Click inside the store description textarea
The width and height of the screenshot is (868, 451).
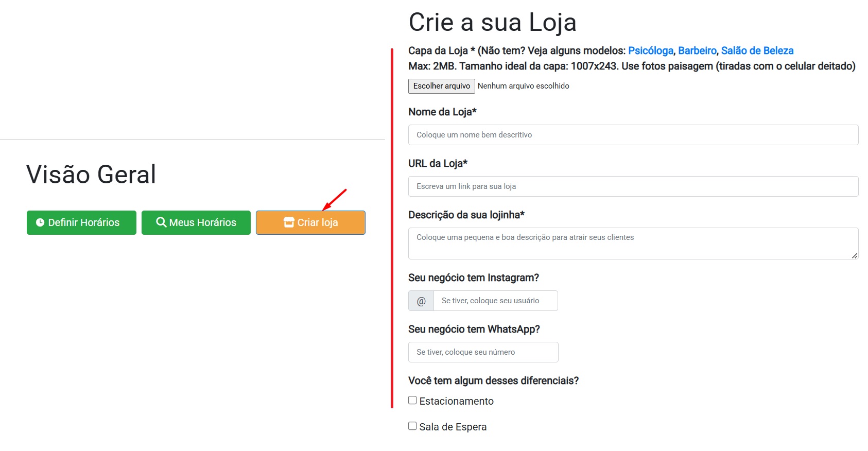click(x=633, y=242)
